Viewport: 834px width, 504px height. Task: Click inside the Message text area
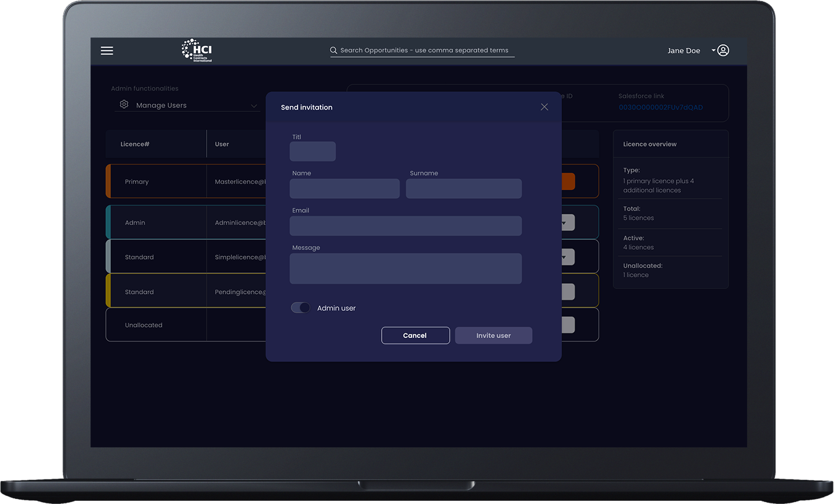click(x=405, y=268)
